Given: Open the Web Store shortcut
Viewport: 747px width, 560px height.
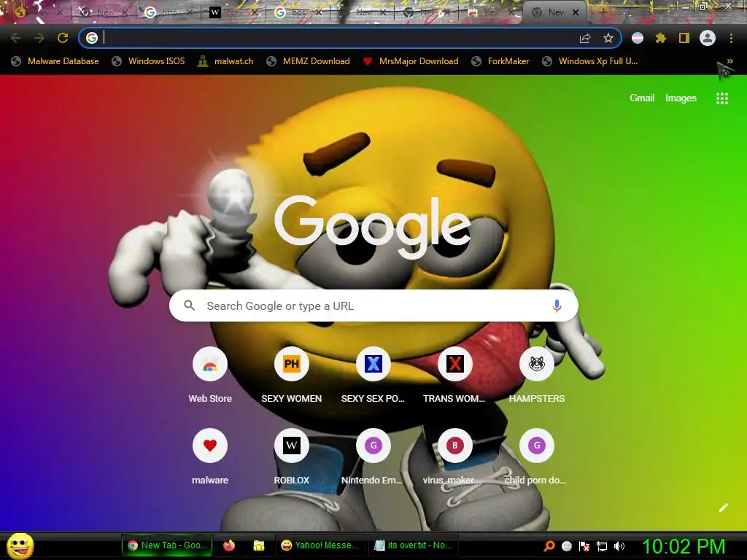Looking at the screenshot, I should coord(210,376).
